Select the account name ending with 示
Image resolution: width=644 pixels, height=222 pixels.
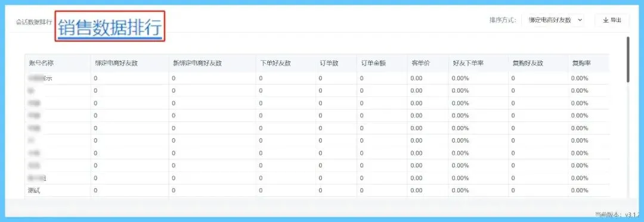tap(41, 78)
